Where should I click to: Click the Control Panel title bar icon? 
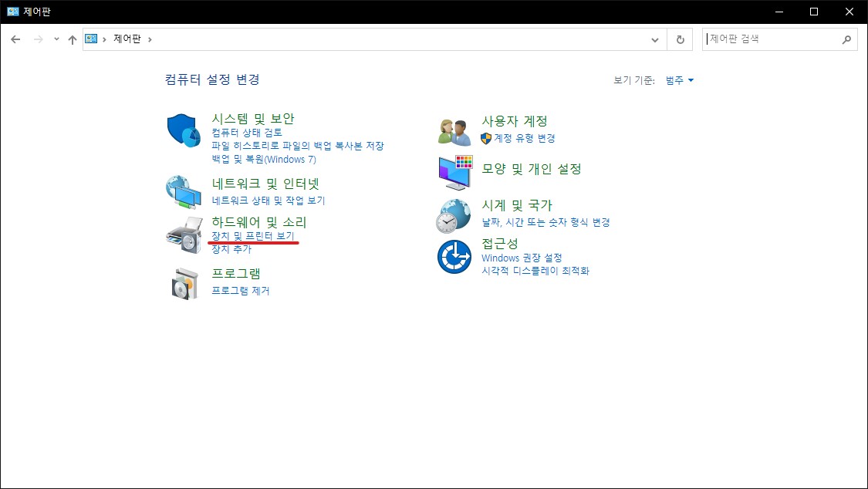pyautogui.click(x=13, y=12)
